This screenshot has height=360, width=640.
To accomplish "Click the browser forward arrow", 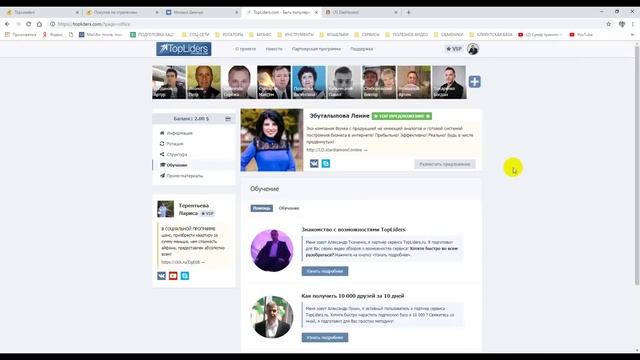I will (x=18, y=24).
